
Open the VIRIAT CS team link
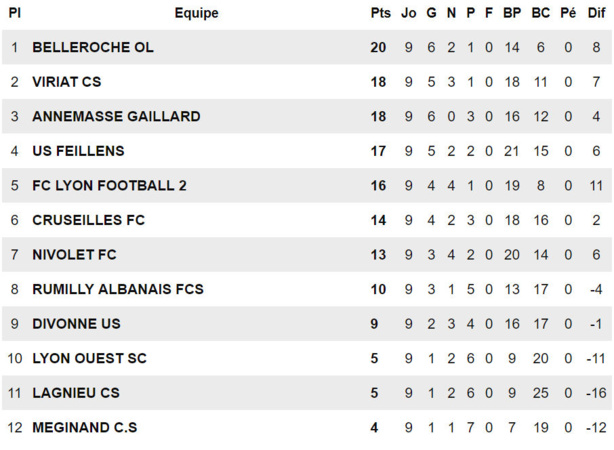point(67,82)
